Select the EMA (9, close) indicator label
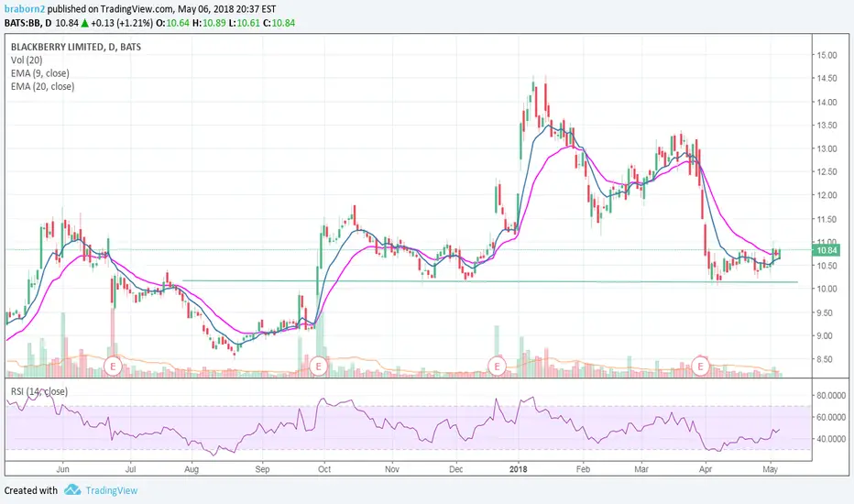Image resolution: width=854 pixels, height=504 pixels. [x=39, y=73]
